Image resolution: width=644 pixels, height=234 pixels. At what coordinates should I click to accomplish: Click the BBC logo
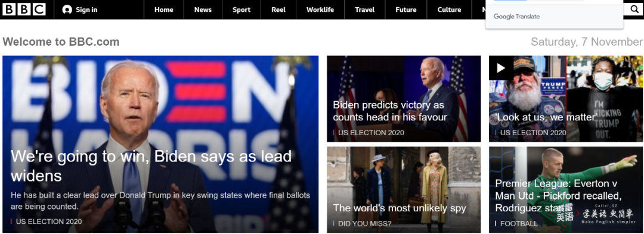pyautogui.click(x=24, y=10)
